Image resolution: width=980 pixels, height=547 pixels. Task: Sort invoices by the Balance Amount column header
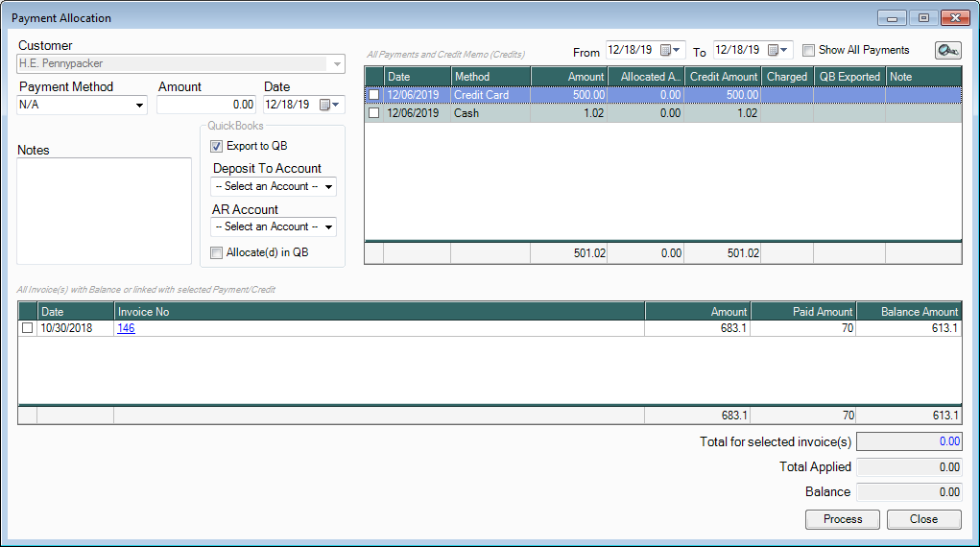point(908,312)
